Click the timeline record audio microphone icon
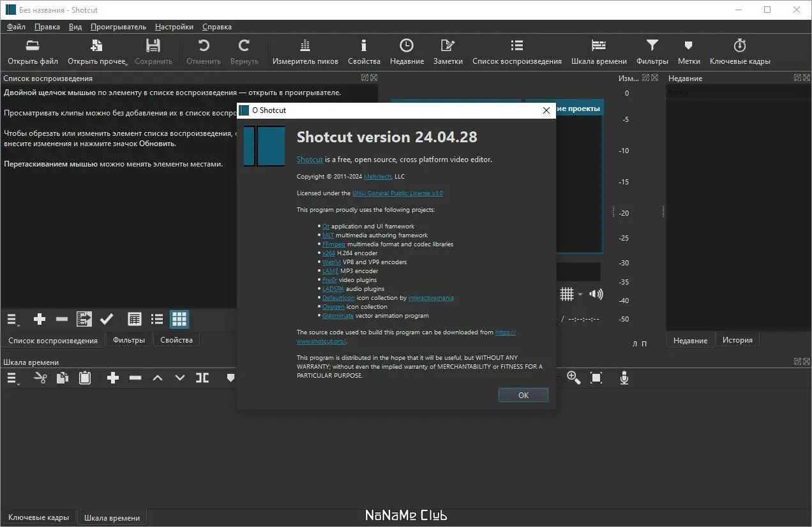Screen dimensions: 812x527 click(624, 378)
